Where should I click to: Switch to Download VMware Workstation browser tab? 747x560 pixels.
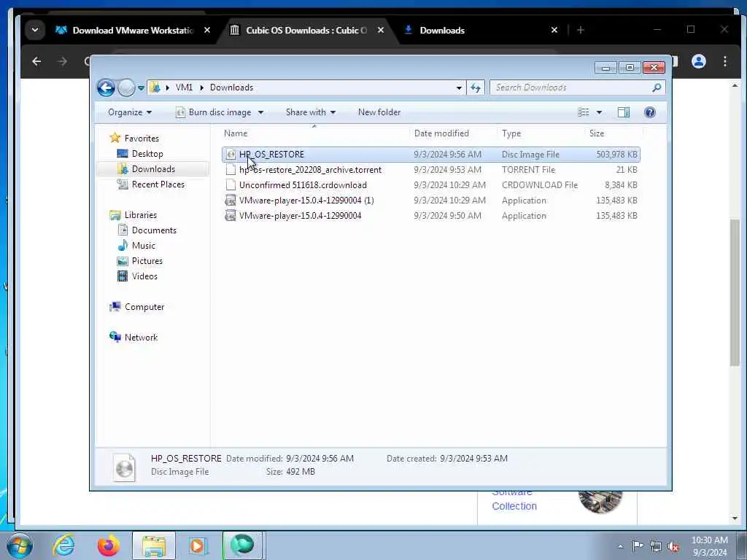133,31
